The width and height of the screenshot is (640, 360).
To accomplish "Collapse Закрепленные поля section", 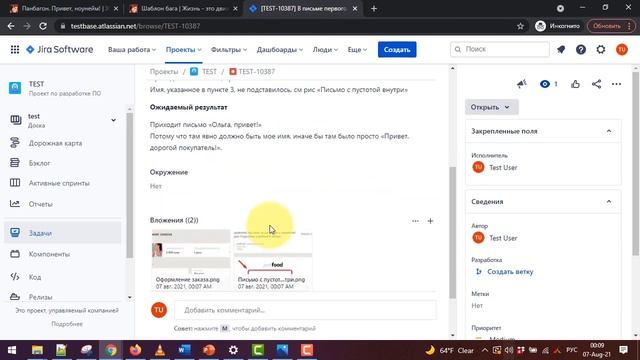I will coord(609,131).
